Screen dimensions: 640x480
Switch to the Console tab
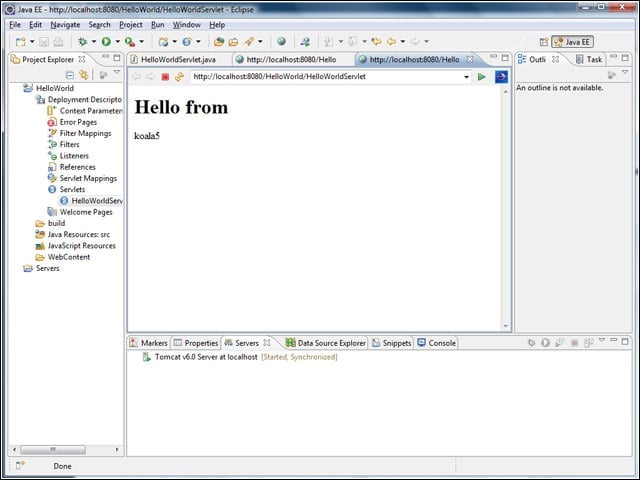click(437, 343)
